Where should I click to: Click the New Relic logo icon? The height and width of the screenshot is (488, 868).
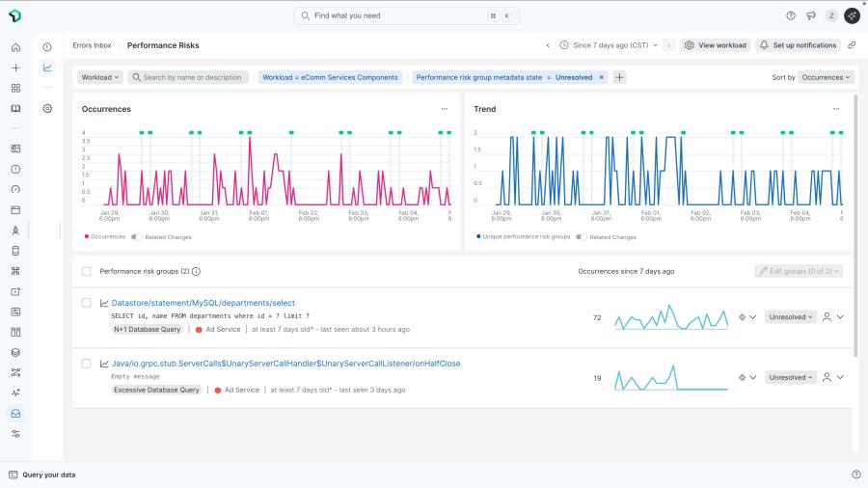tap(14, 16)
